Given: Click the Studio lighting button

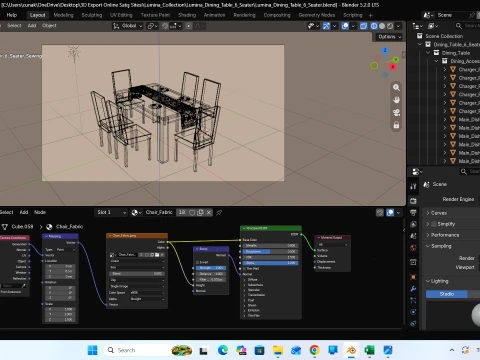Looking at the screenshot, I should point(447,294).
